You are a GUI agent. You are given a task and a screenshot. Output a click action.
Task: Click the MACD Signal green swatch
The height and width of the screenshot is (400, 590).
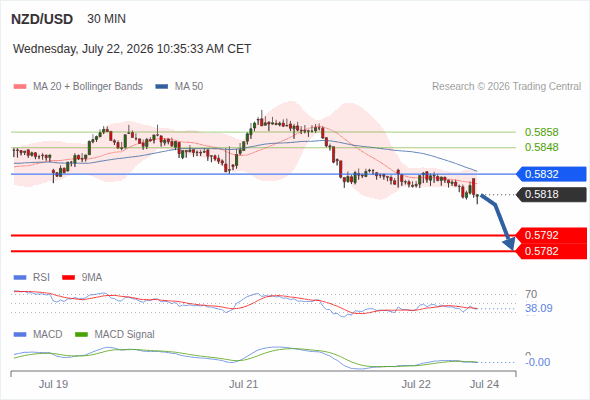click(x=82, y=335)
